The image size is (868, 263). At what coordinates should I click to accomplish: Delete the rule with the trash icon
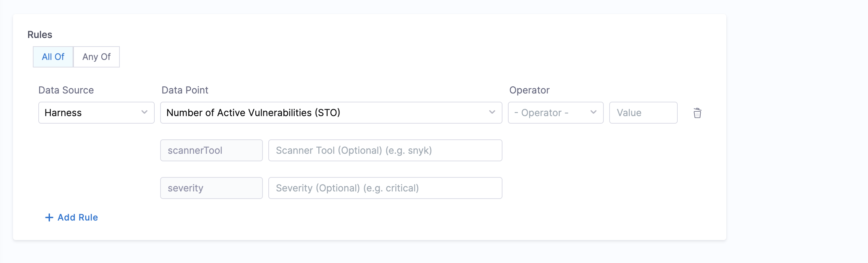click(697, 113)
